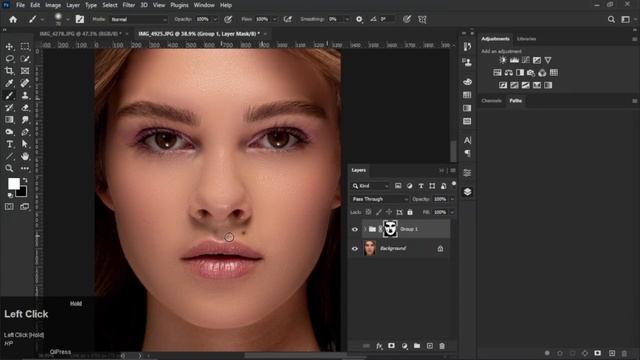Click the background color swatch
Viewport: 640px width, 360px height.
coord(22,192)
